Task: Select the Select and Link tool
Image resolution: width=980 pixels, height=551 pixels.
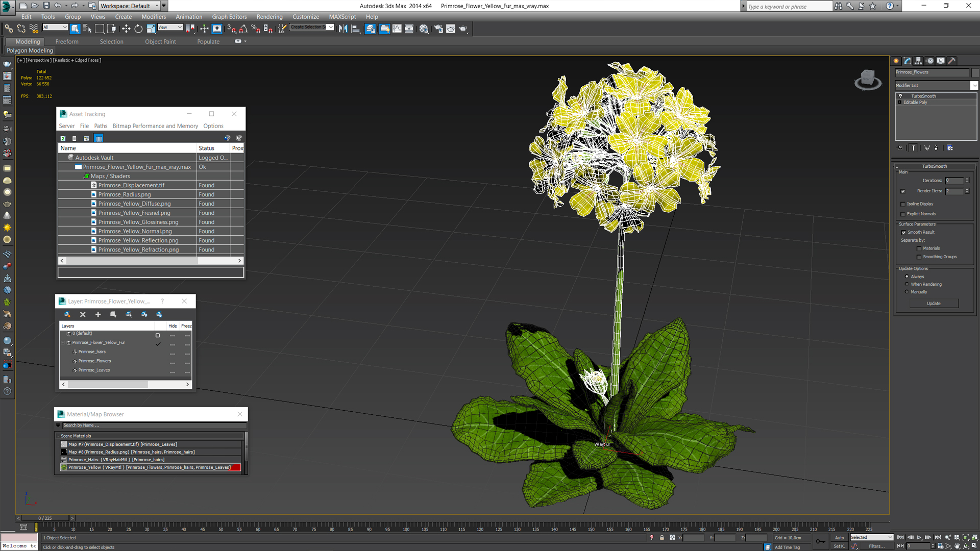Action: (x=9, y=29)
